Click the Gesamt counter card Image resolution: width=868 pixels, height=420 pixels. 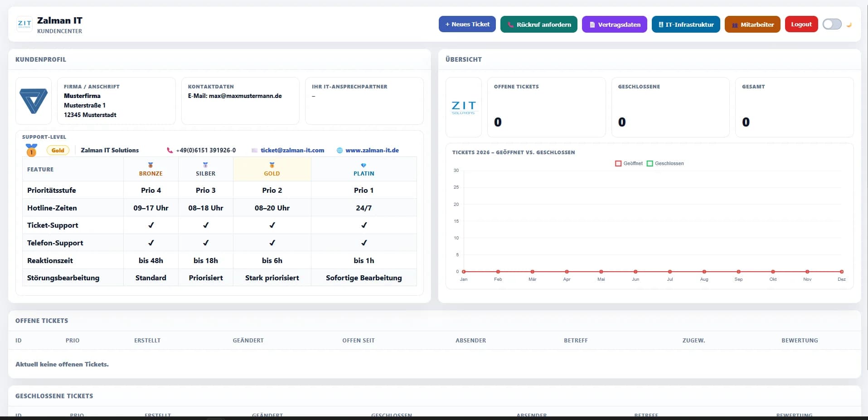tap(794, 107)
